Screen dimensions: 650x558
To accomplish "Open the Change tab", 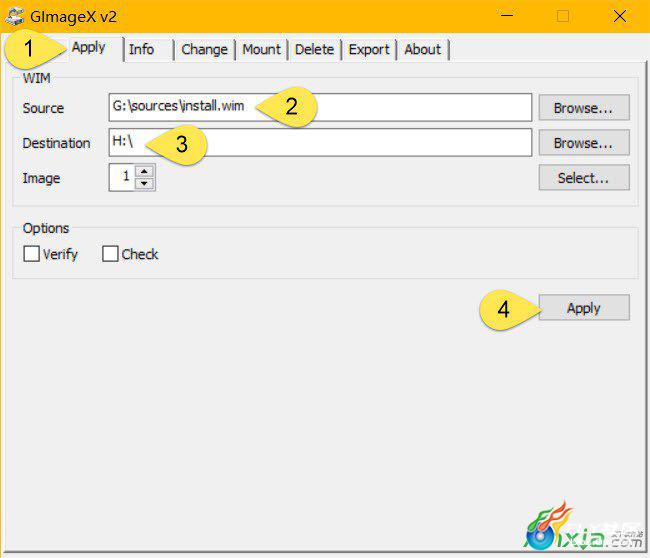I will point(204,50).
